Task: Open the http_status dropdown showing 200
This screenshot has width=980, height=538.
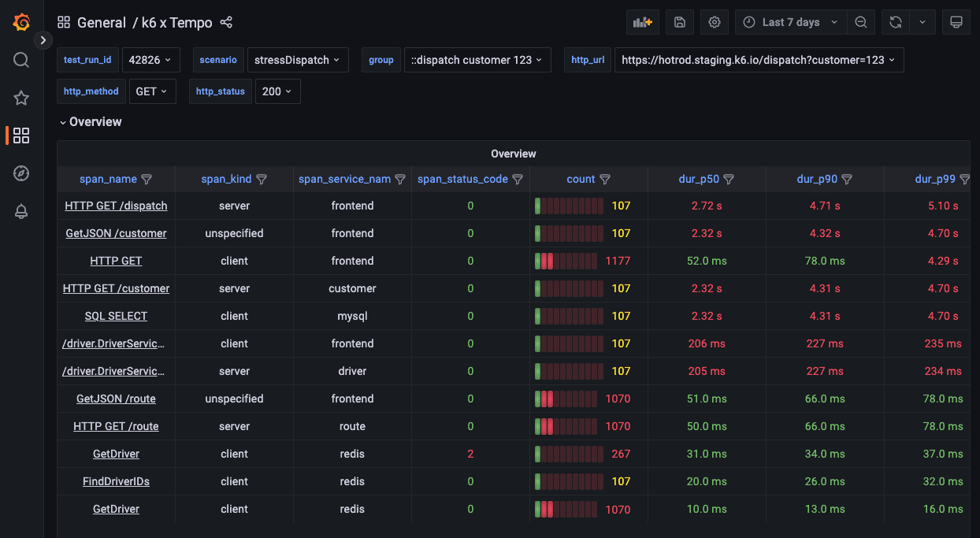Action: pyautogui.click(x=277, y=91)
